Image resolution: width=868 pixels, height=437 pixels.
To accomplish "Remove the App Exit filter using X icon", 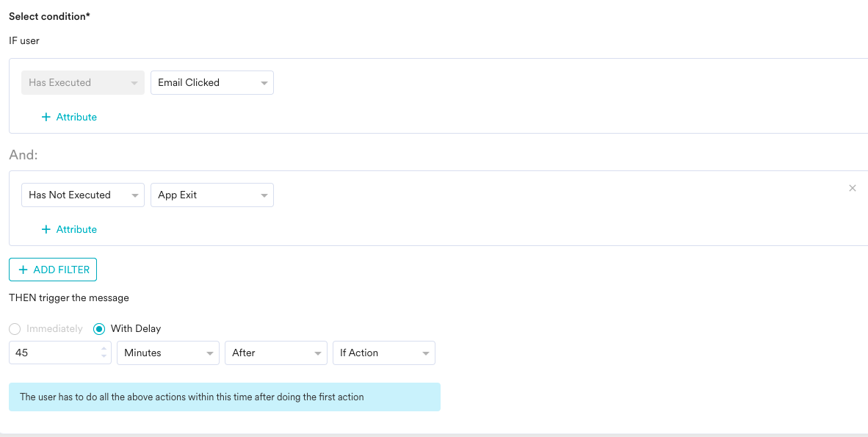I will click(853, 188).
